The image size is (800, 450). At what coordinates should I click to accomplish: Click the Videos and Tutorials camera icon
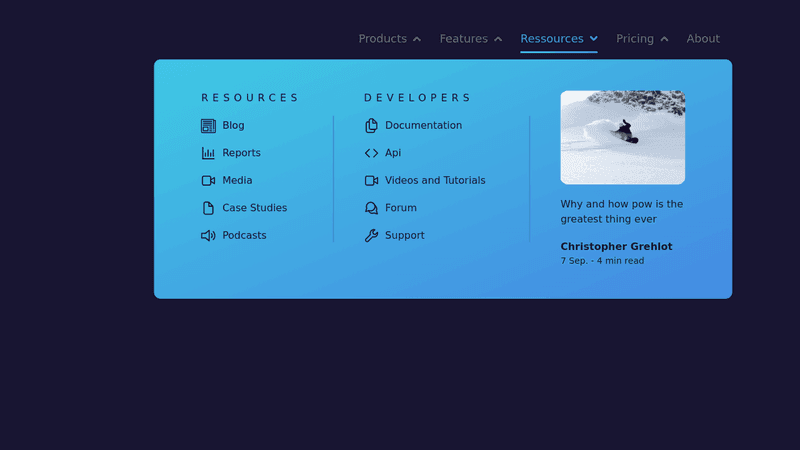pyautogui.click(x=371, y=181)
